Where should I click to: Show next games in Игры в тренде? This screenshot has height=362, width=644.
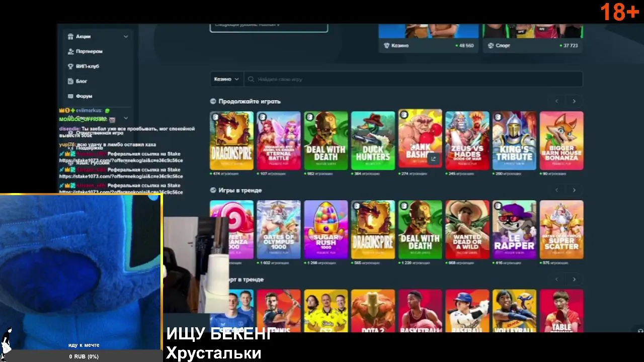574,190
